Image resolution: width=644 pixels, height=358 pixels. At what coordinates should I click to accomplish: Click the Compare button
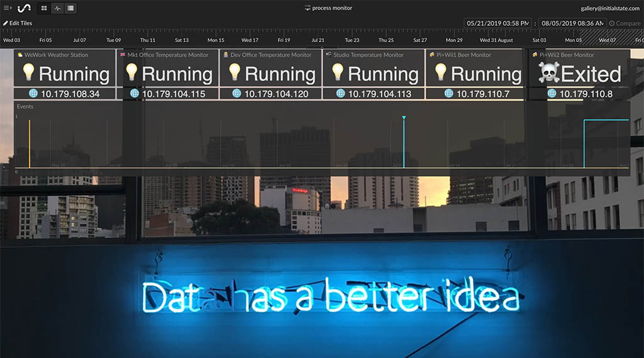coord(625,23)
